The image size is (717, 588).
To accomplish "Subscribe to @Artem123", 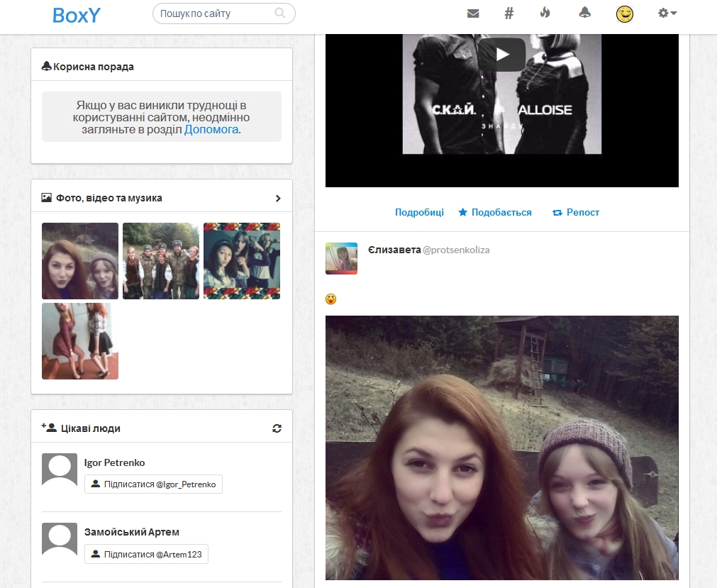I will click(146, 554).
